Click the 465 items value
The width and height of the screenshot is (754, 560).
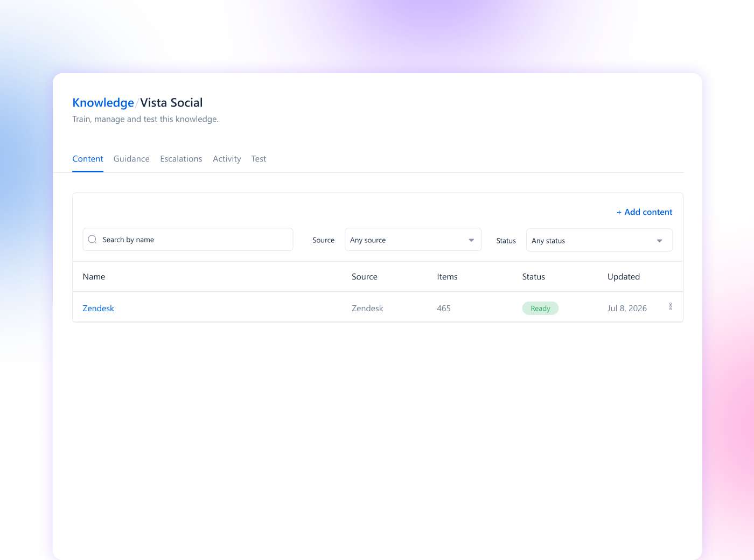coord(444,308)
